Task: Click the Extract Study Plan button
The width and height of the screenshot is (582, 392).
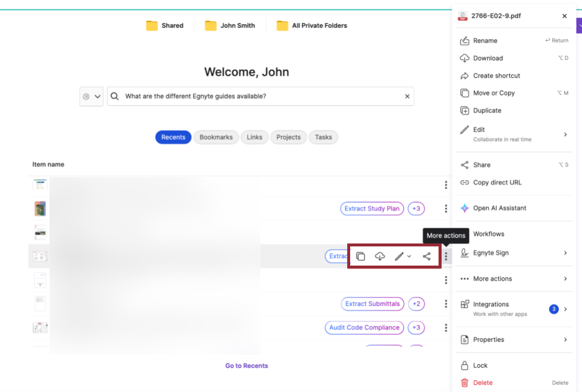Action: 372,209
